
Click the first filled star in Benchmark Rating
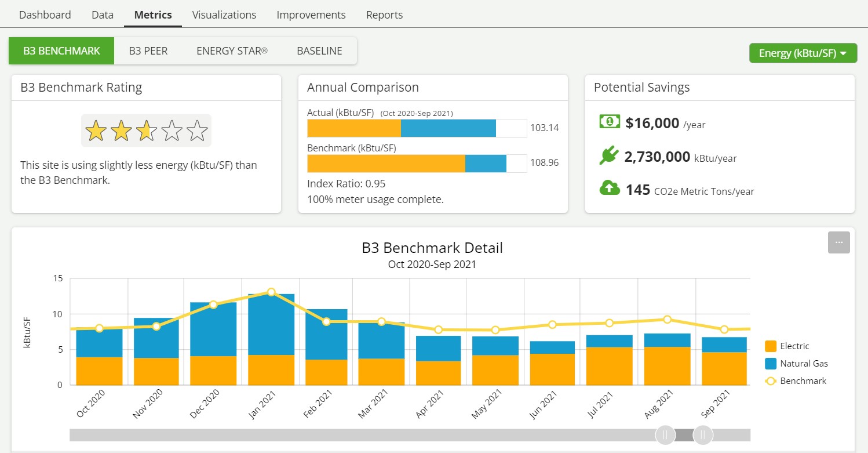click(x=96, y=130)
